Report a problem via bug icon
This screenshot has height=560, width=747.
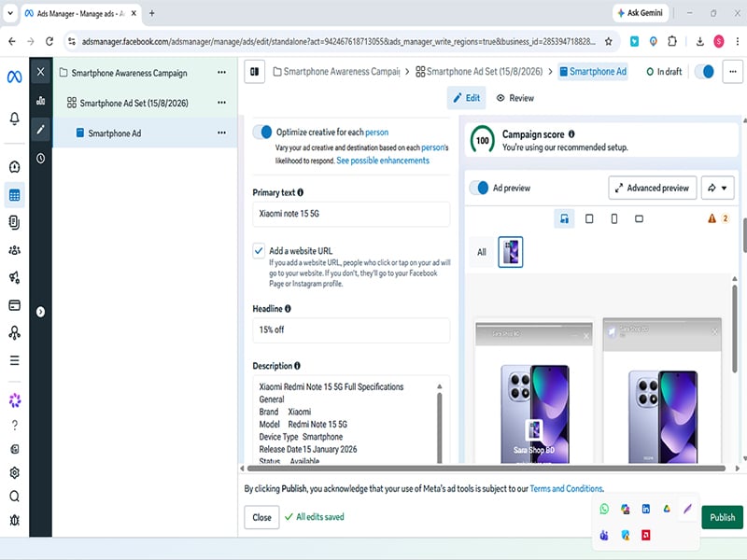point(15,521)
